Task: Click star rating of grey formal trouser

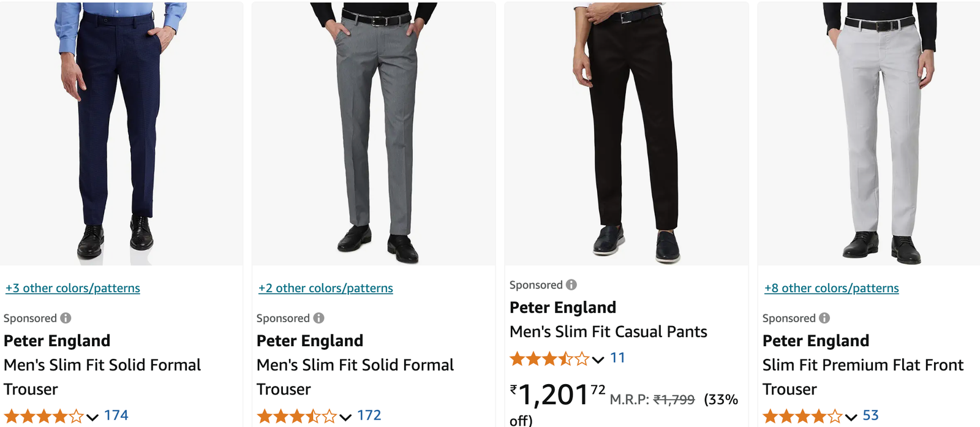Action: 296,417
